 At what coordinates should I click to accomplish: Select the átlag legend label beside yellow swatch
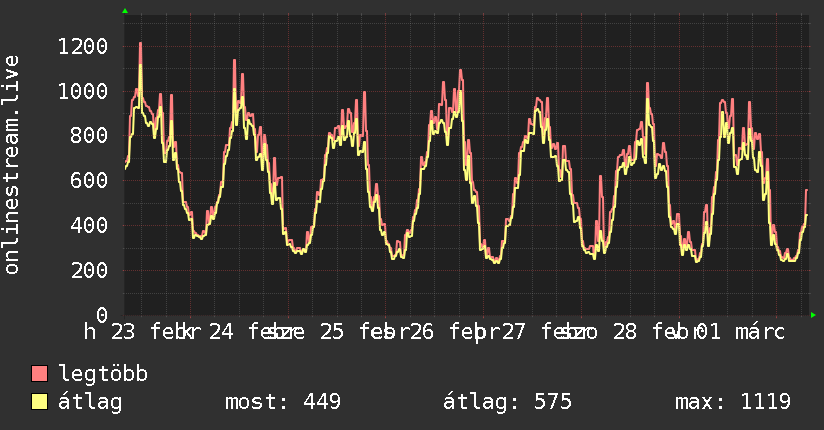90,402
